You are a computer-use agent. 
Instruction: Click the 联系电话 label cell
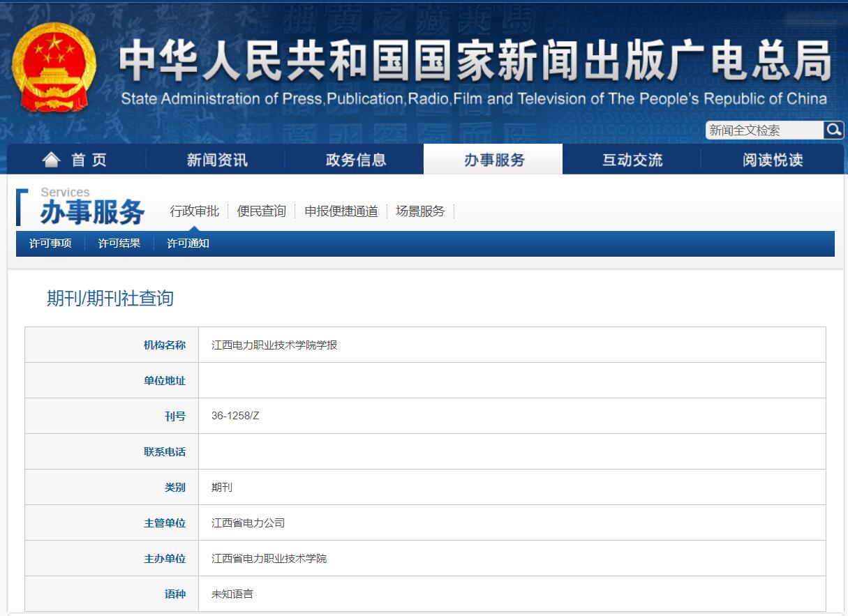[x=112, y=451]
